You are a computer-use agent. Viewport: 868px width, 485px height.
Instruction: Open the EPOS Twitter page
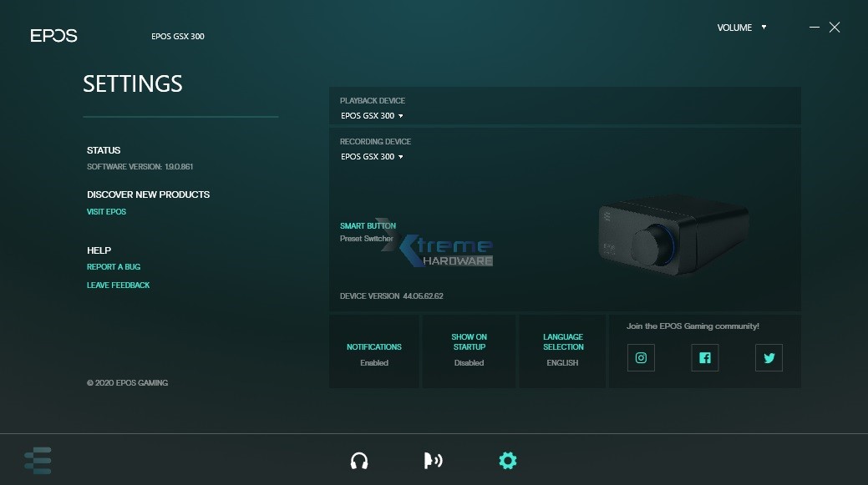769,357
